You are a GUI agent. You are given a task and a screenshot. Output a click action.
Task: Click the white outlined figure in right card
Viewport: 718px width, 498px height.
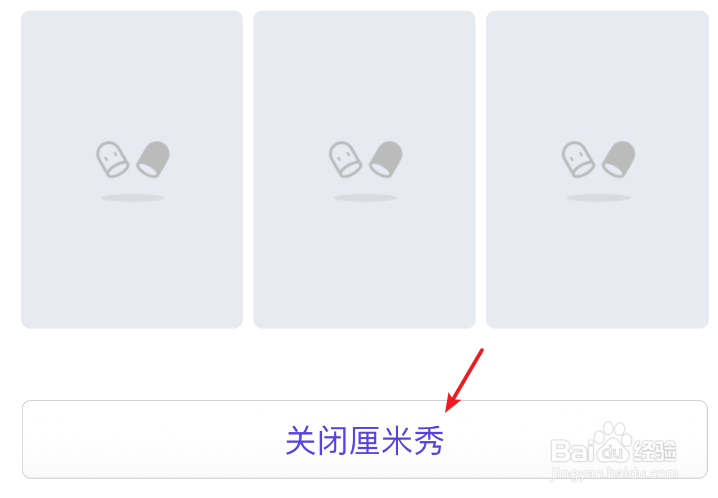coord(578,159)
